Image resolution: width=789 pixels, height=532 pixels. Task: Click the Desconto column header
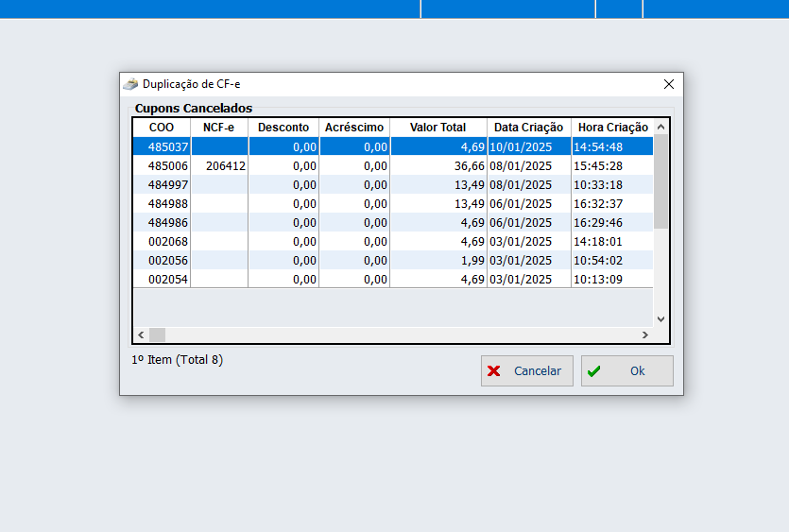283,128
